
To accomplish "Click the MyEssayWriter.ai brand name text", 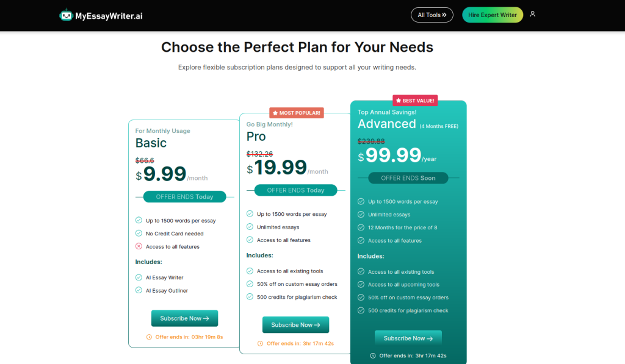I will pos(109,16).
